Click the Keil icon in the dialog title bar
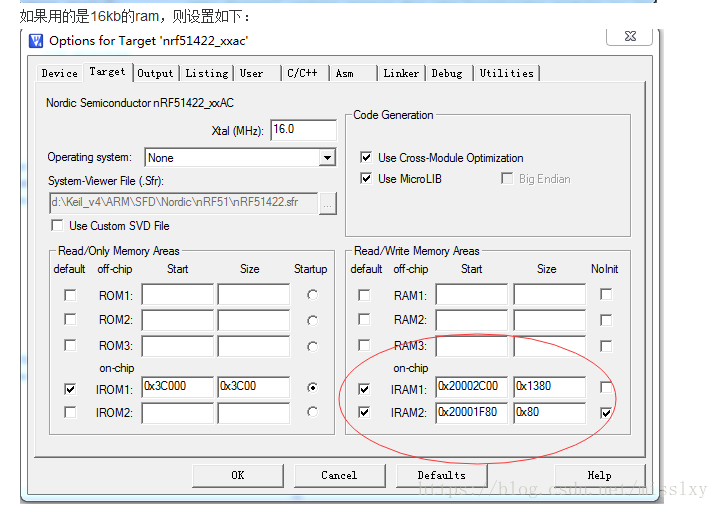This screenshot has width=719, height=509. (x=36, y=41)
